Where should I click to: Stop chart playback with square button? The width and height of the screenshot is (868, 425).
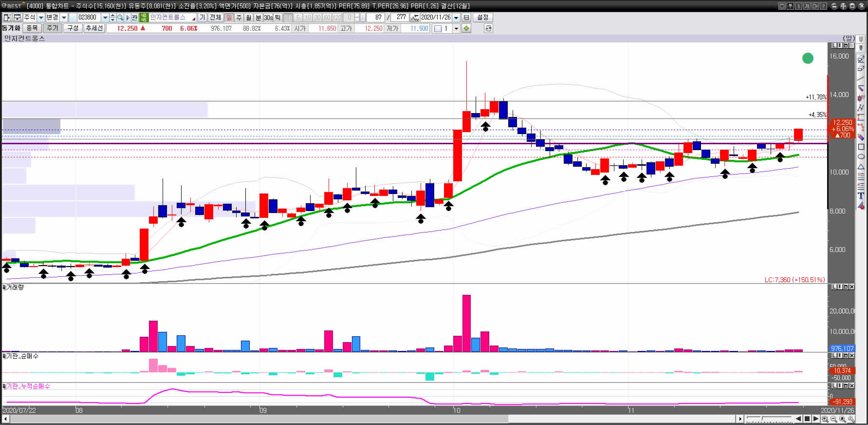807,419
